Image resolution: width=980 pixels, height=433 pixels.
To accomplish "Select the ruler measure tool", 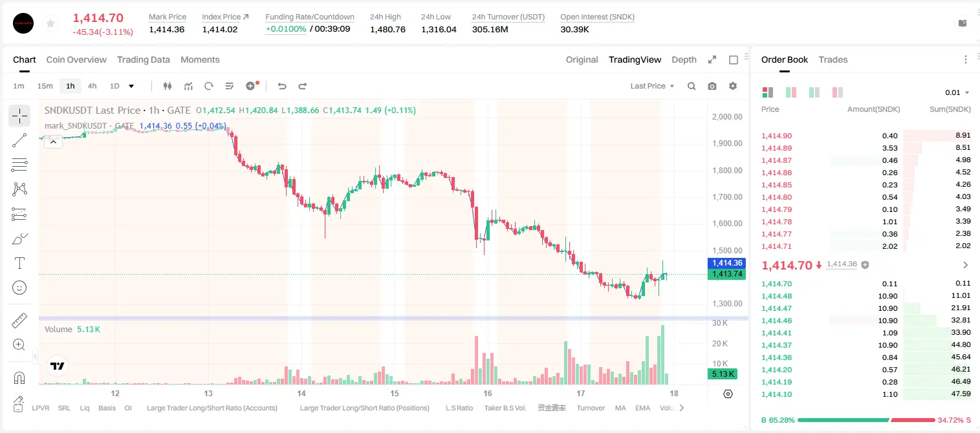I will tap(19, 321).
